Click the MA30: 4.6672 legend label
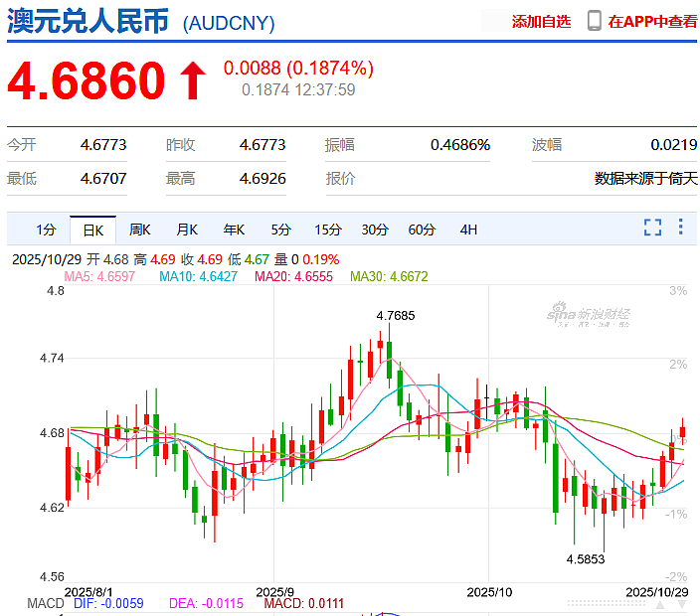 coord(389,276)
